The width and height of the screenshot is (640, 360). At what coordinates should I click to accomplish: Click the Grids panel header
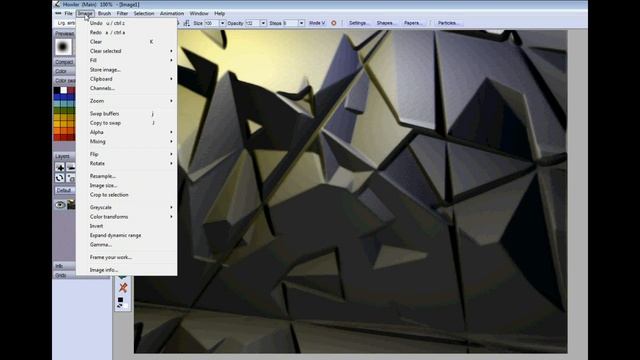(x=64, y=276)
